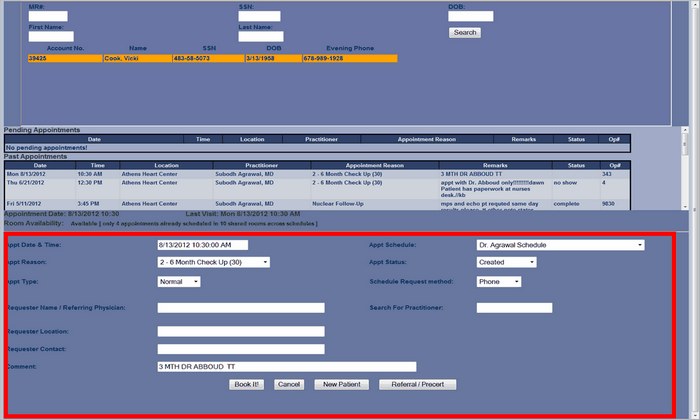Click Search For Practitioner field

pyautogui.click(x=514, y=308)
